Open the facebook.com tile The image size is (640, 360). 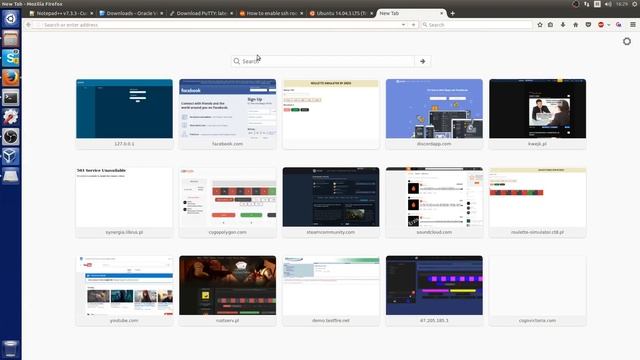227,114
